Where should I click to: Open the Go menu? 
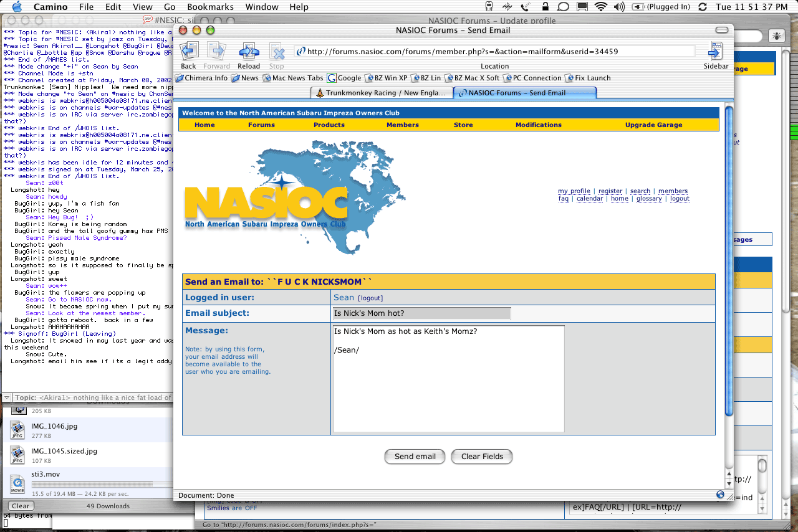pos(170,7)
